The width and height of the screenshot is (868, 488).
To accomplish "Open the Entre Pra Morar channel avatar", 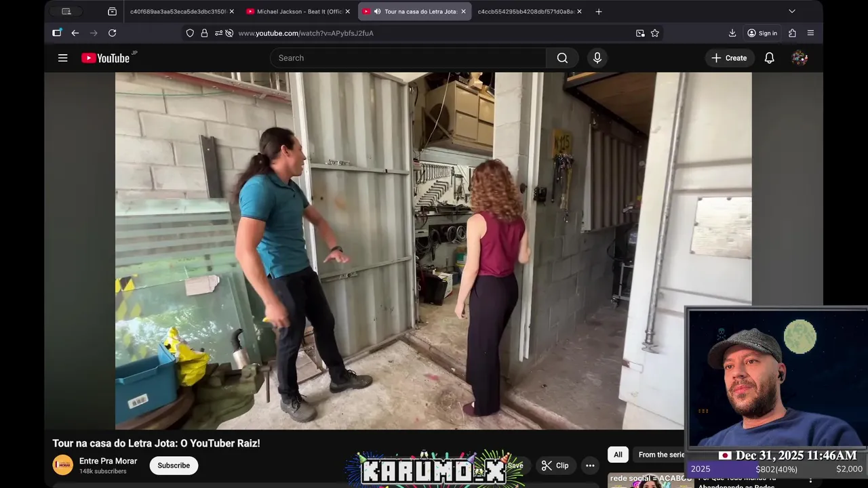I will coord(63,465).
